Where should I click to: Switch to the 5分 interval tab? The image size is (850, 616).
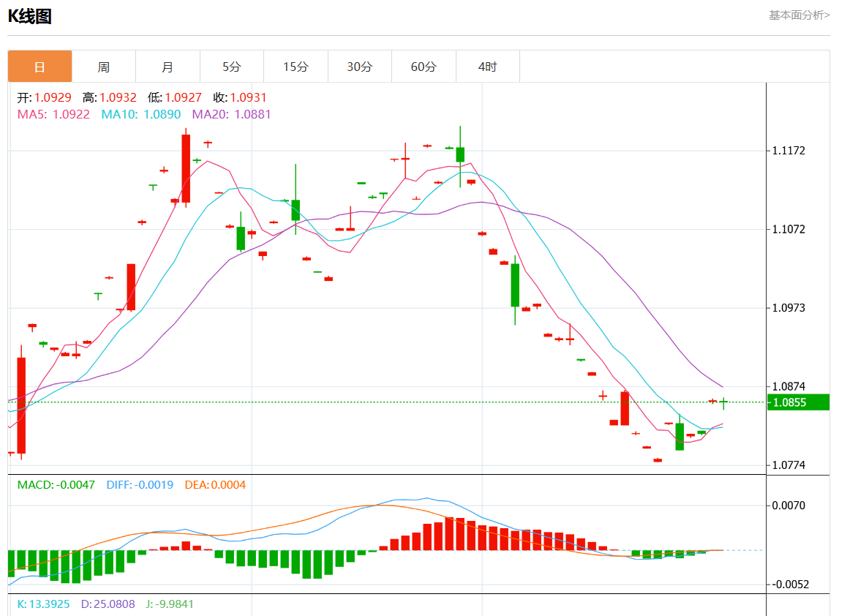[231, 67]
